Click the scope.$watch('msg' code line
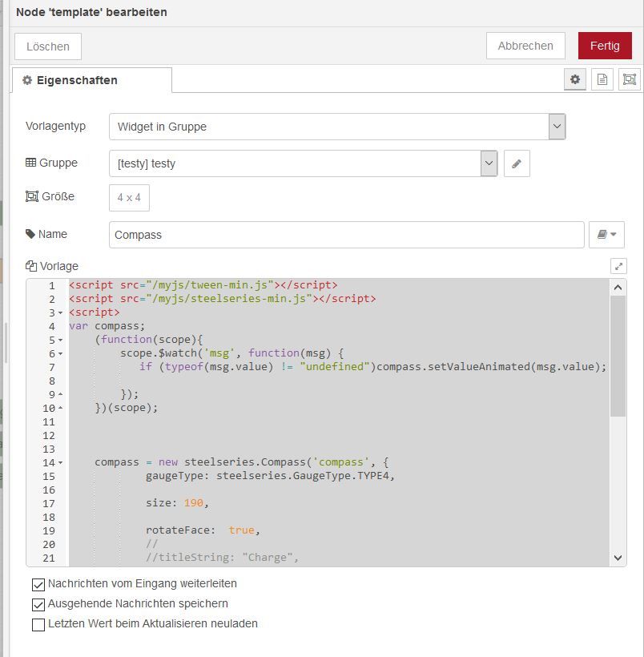Screen dimensions: 644x657 [x=232, y=353]
